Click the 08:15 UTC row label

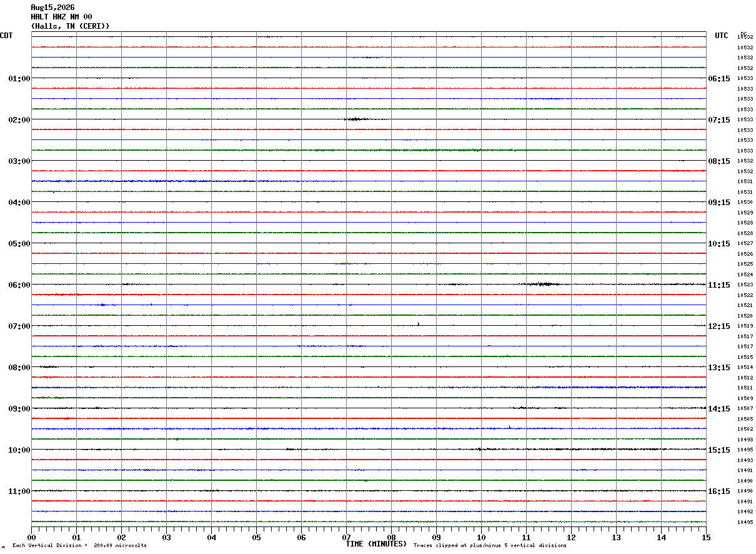pos(719,161)
